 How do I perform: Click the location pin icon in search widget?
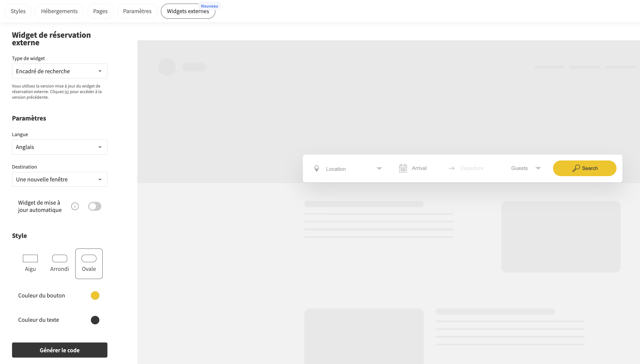316,168
